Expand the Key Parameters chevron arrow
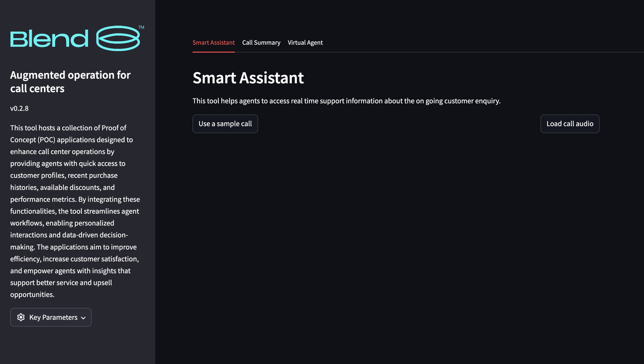The height and width of the screenshot is (364, 644). click(83, 318)
